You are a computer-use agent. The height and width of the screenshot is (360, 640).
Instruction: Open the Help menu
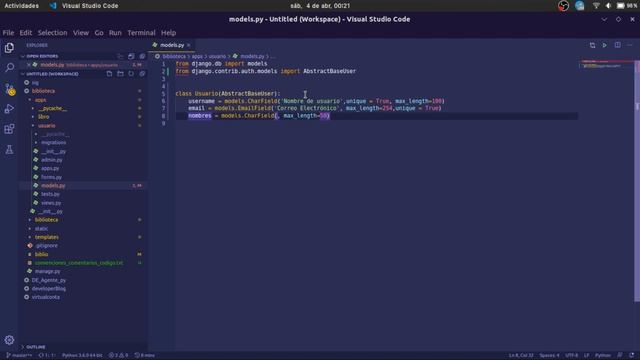click(x=168, y=33)
